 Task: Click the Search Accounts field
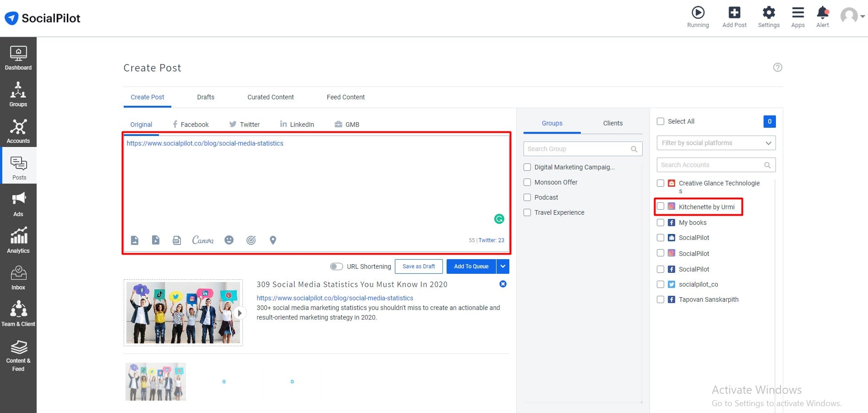point(716,165)
